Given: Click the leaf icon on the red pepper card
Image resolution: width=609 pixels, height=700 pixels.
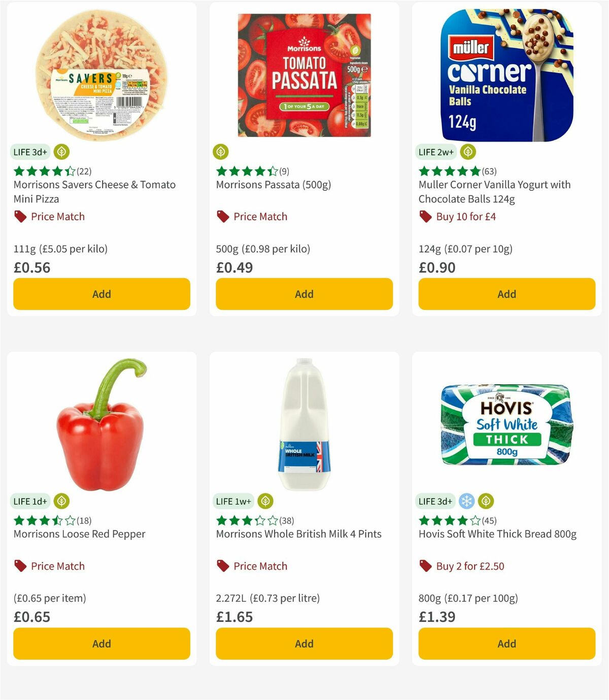Looking at the screenshot, I should pos(61,501).
